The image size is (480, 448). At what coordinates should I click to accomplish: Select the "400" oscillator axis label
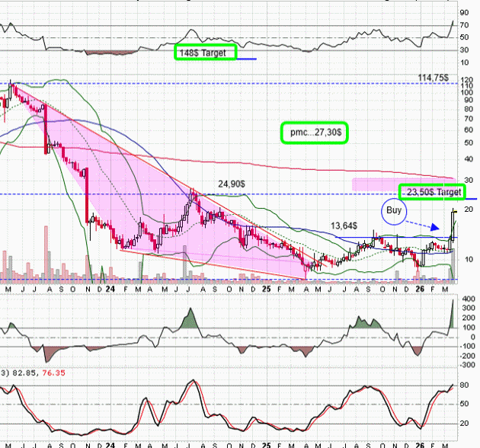tap(466, 298)
